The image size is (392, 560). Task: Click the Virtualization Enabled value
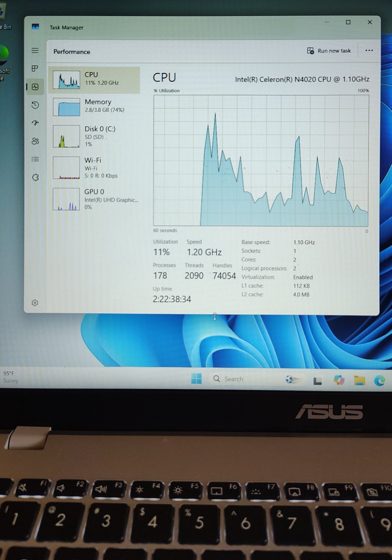(303, 277)
